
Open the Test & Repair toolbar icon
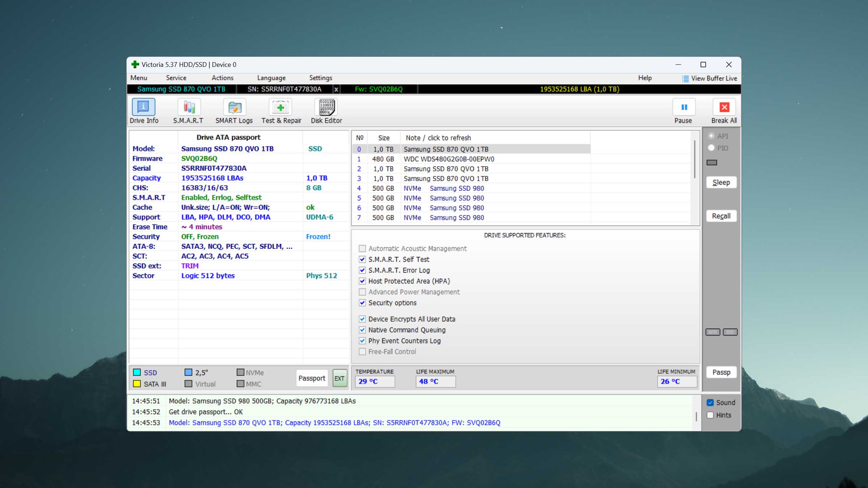tap(281, 107)
